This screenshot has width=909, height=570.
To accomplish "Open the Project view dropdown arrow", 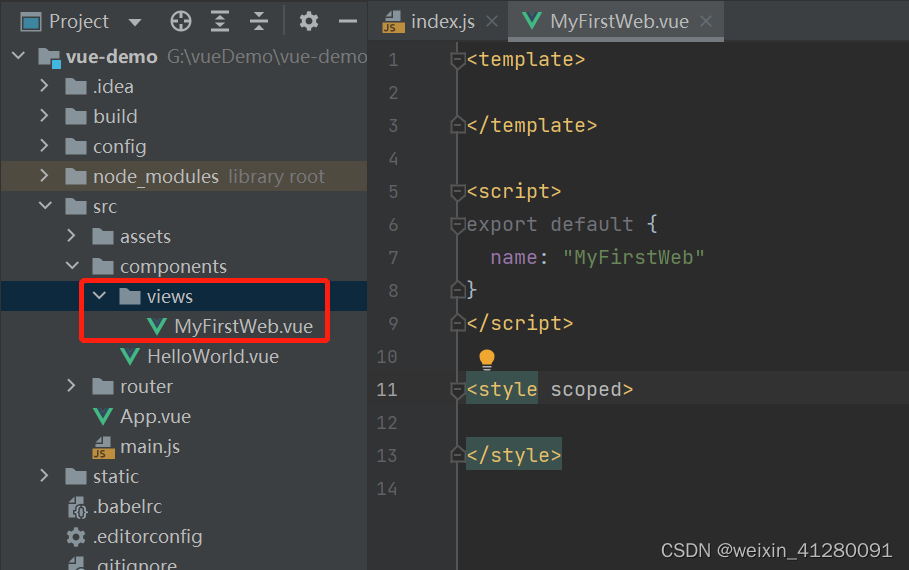I will [x=135, y=23].
